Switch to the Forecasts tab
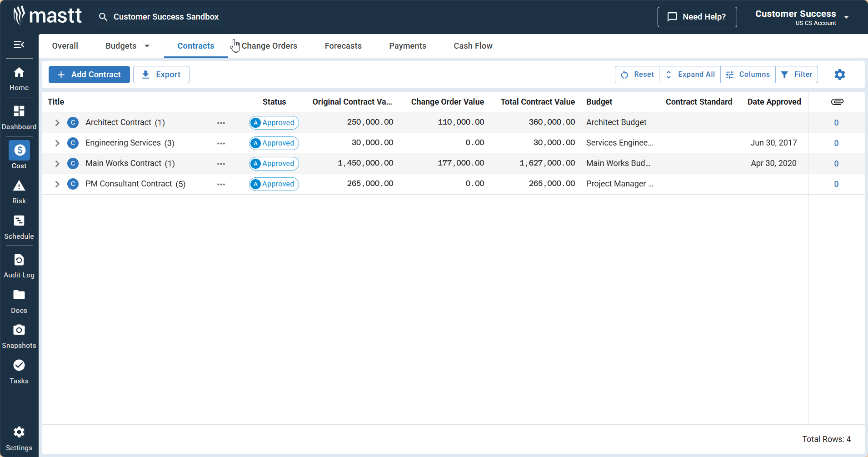868x457 pixels. coord(343,46)
